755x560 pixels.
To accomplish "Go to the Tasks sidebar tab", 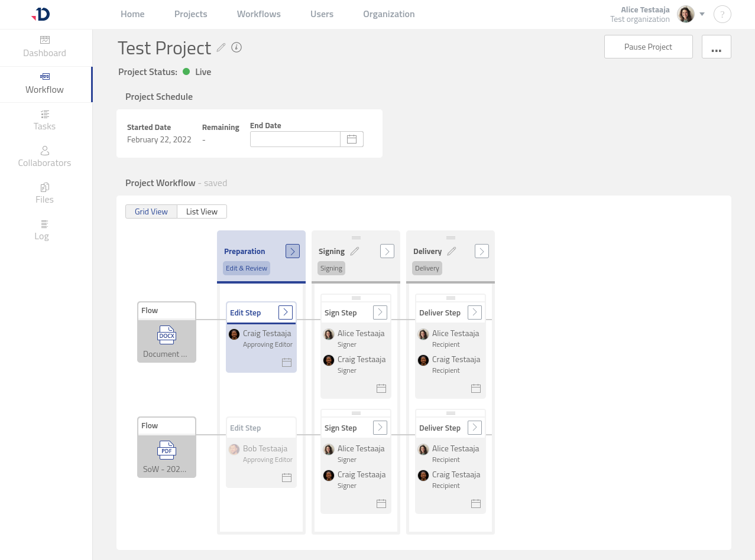I will [x=45, y=120].
